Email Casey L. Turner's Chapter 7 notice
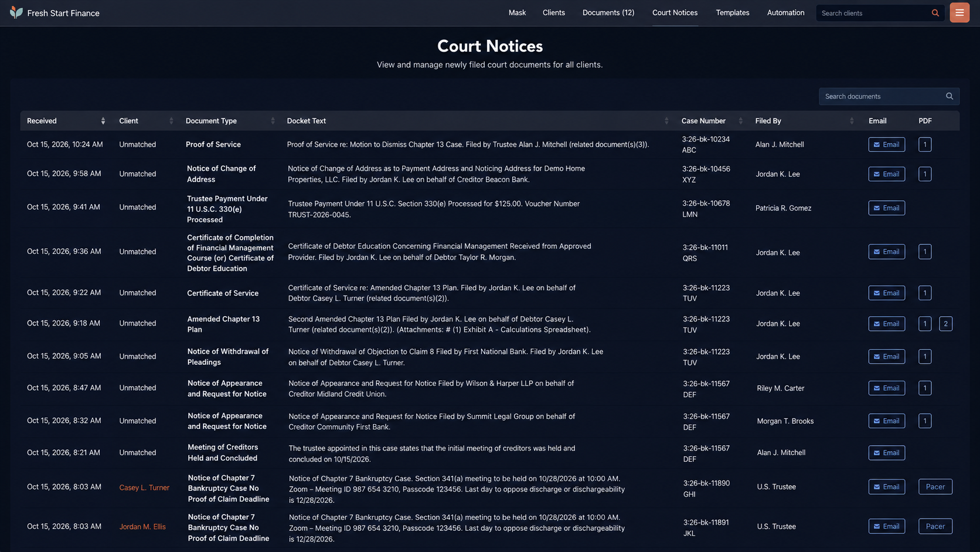 [x=886, y=487]
